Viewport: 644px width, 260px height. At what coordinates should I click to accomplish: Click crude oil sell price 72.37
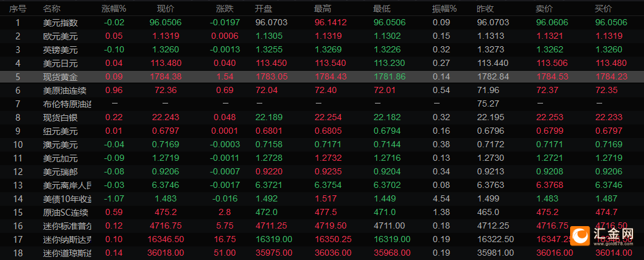[547, 91]
